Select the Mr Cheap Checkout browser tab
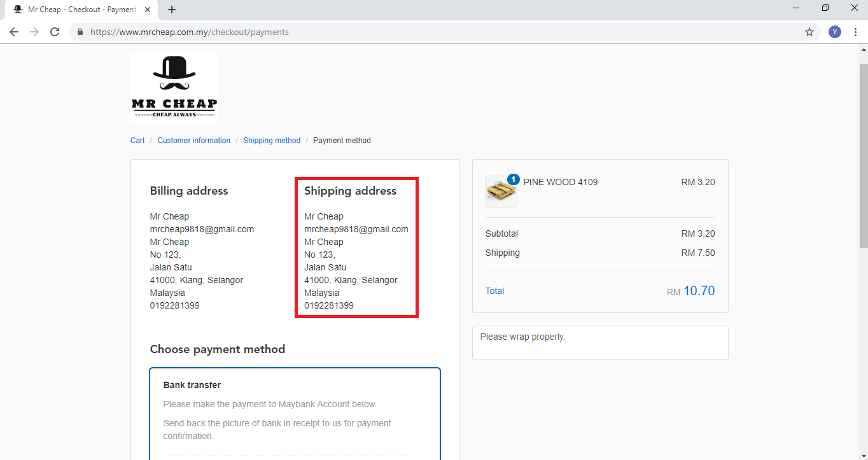868x460 pixels. pos(83,10)
